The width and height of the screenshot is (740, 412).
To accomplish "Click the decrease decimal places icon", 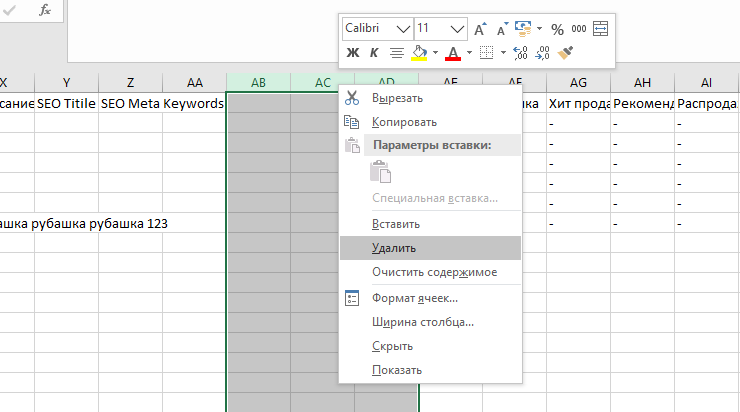I will click(543, 52).
